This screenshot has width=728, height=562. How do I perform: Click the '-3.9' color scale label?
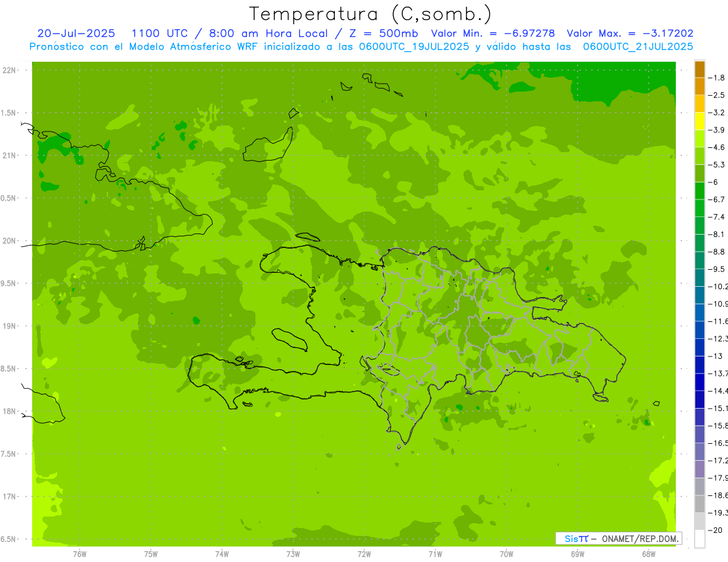[717, 130]
